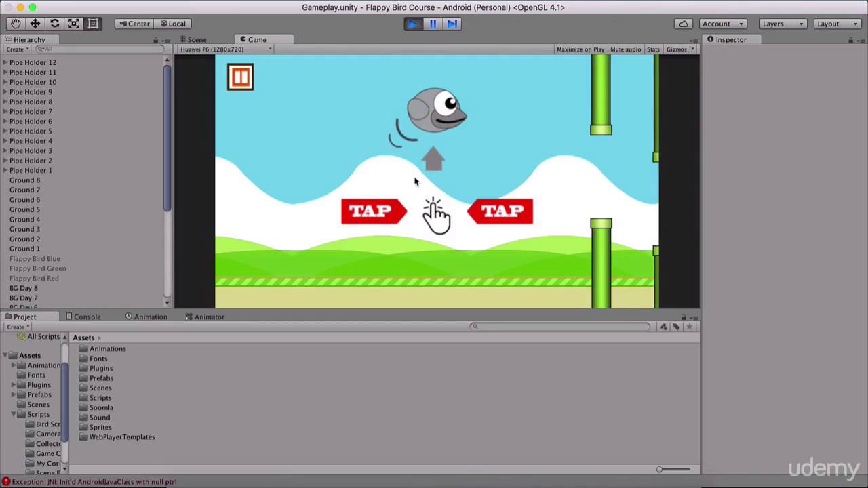Select Ground 8 in Hierarchy
The height and width of the screenshot is (488, 868).
[x=24, y=180]
